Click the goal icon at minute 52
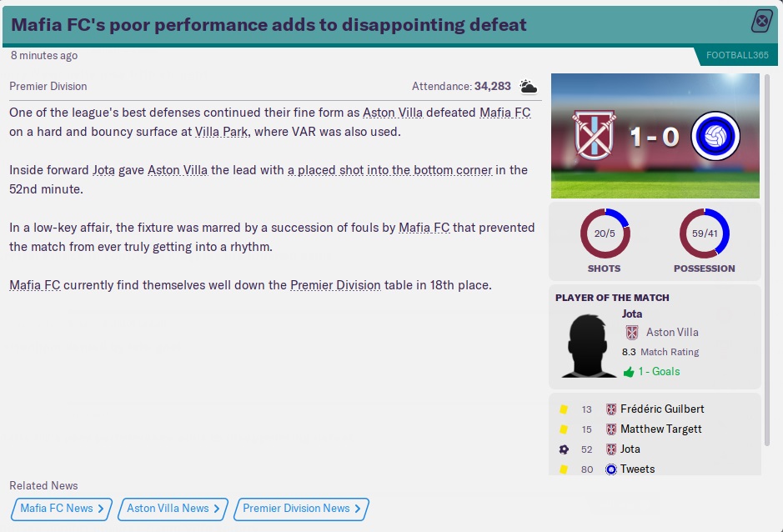This screenshot has width=783, height=532. 564,449
